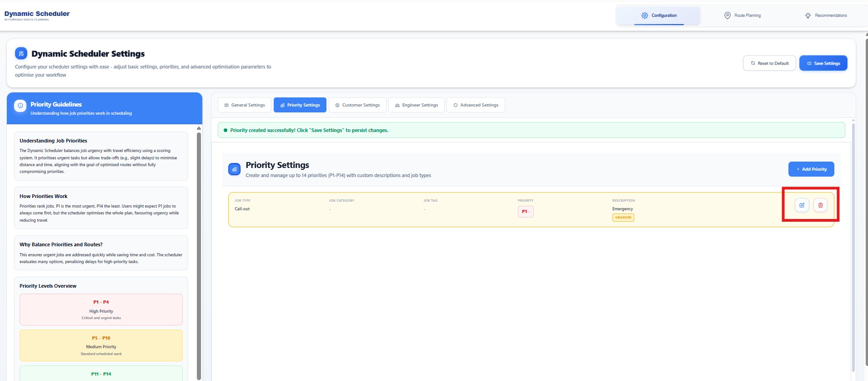Screen dimensions: 868x381
Task: Click the P5 - P10 Medium Priority card
Action: 101,345
